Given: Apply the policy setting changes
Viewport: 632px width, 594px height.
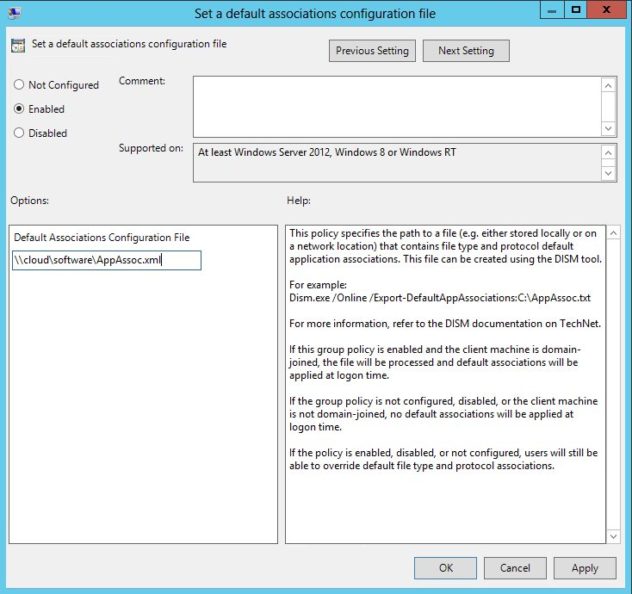Looking at the screenshot, I should click(585, 568).
